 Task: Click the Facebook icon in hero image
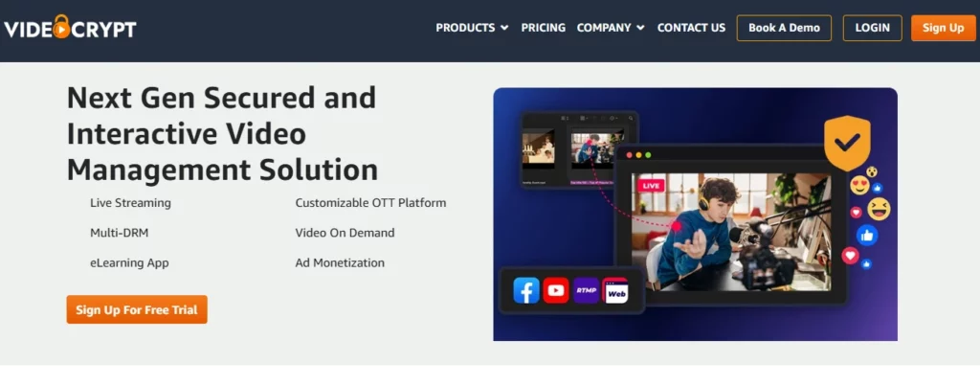(526, 290)
